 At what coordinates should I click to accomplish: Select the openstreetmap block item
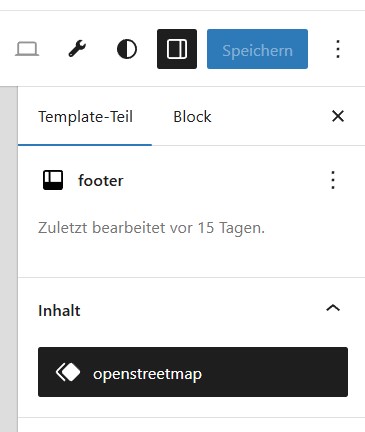(193, 372)
